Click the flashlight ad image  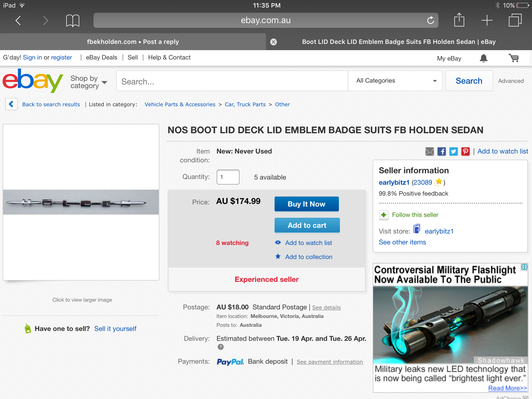[x=450, y=325]
